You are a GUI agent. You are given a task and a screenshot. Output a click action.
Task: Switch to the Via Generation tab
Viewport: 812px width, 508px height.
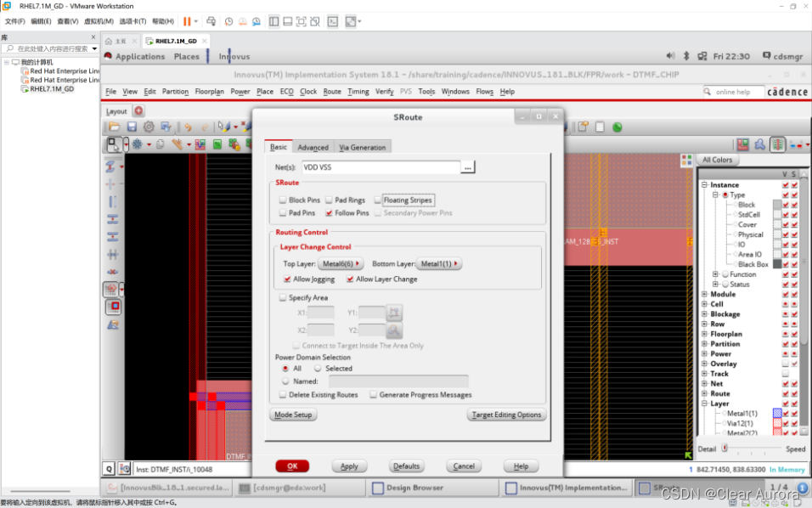(x=362, y=148)
